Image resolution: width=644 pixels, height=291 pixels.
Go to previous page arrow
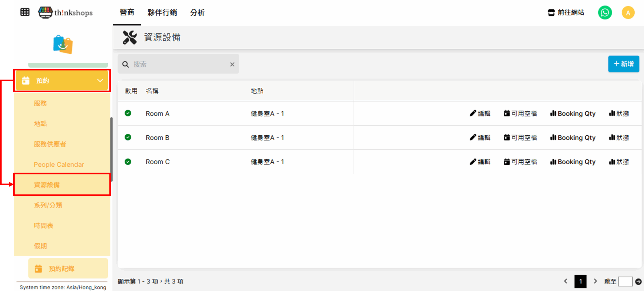coord(566,281)
